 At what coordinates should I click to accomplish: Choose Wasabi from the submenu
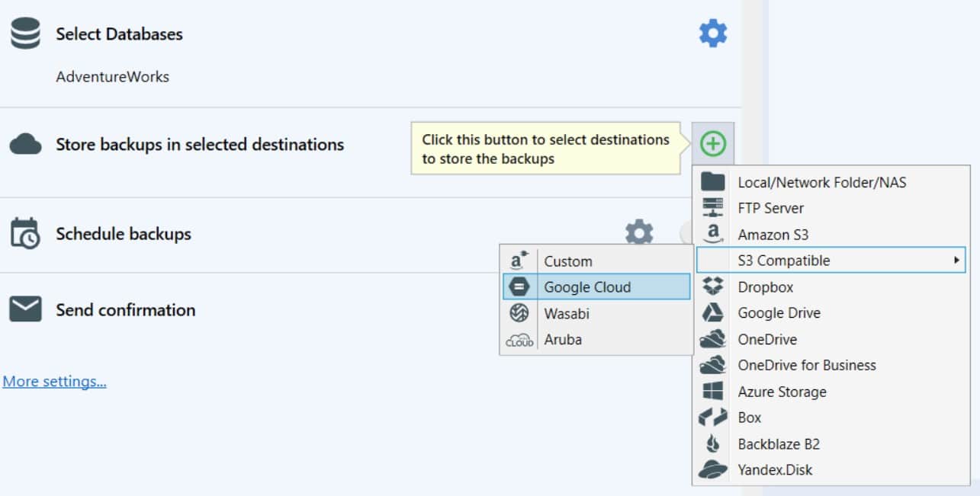click(x=568, y=313)
